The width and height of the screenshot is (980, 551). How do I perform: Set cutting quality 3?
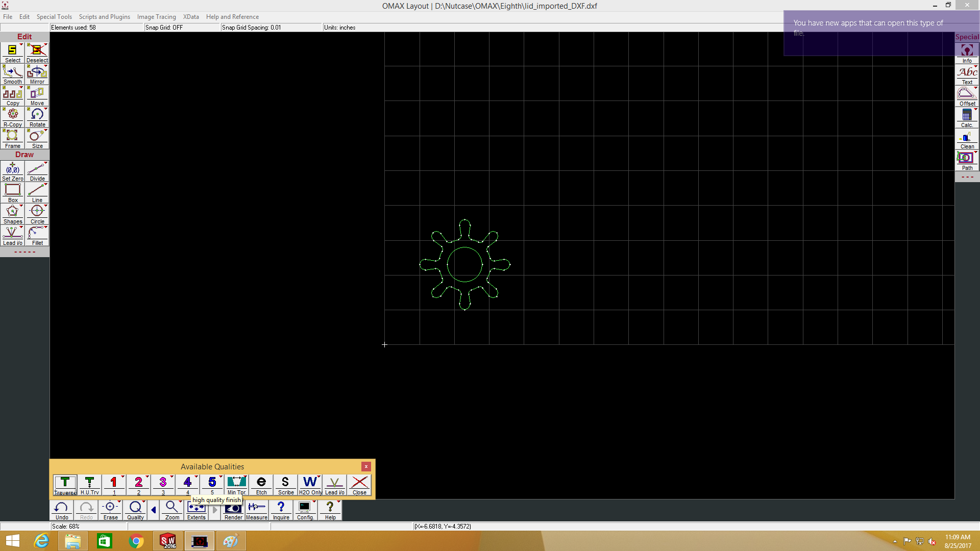click(163, 485)
